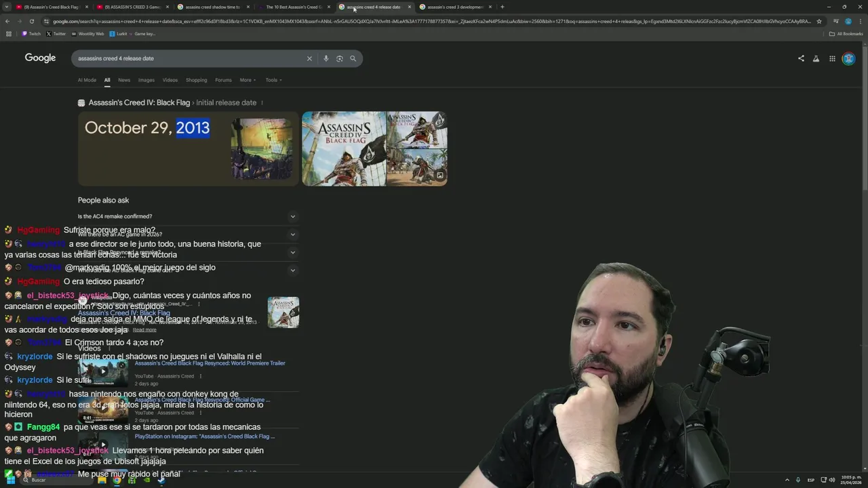Open the Tools dropdown
The width and height of the screenshot is (868, 488).
click(273, 80)
